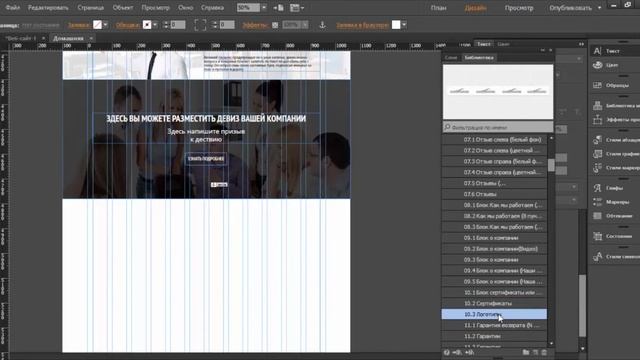Open the Файл menu
The width and height of the screenshot is (640, 360).
tap(13, 8)
